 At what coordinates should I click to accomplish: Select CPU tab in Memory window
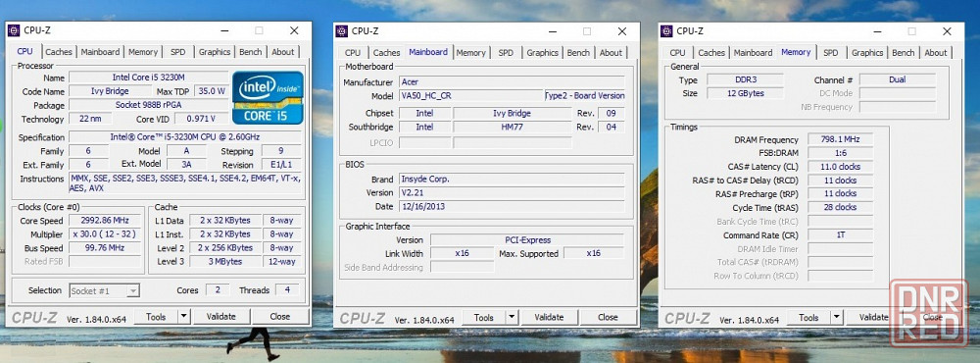tap(677, 53)
